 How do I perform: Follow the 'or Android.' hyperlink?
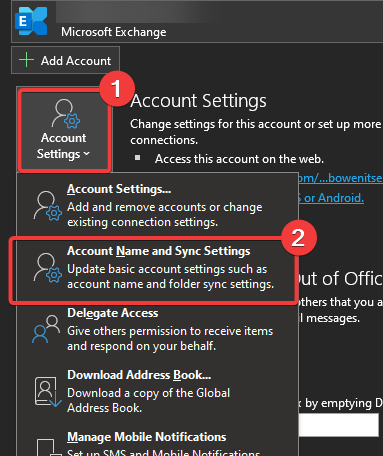331,198
